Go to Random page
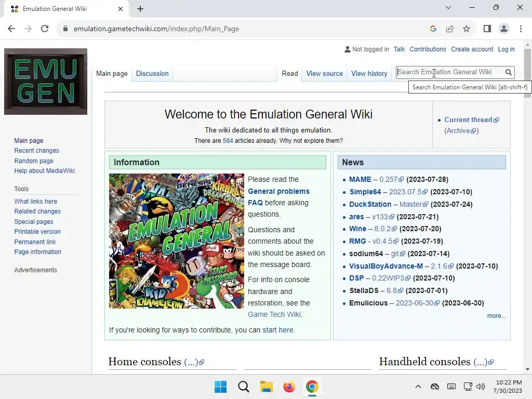 [34, 161]
